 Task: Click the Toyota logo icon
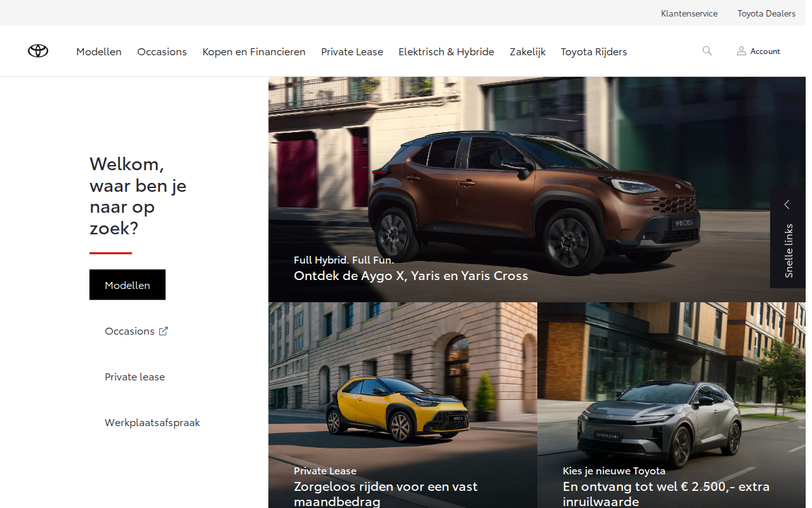coord(38,51)
